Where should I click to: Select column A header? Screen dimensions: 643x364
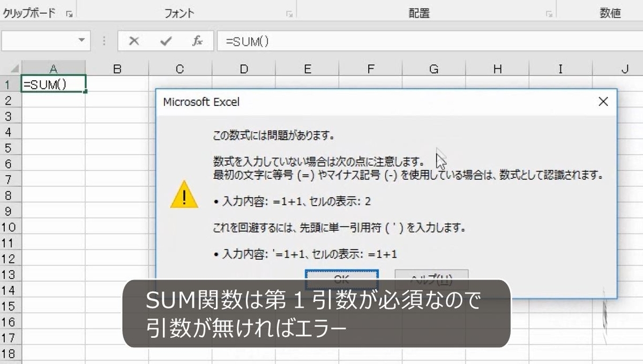(x=53, y=69)
